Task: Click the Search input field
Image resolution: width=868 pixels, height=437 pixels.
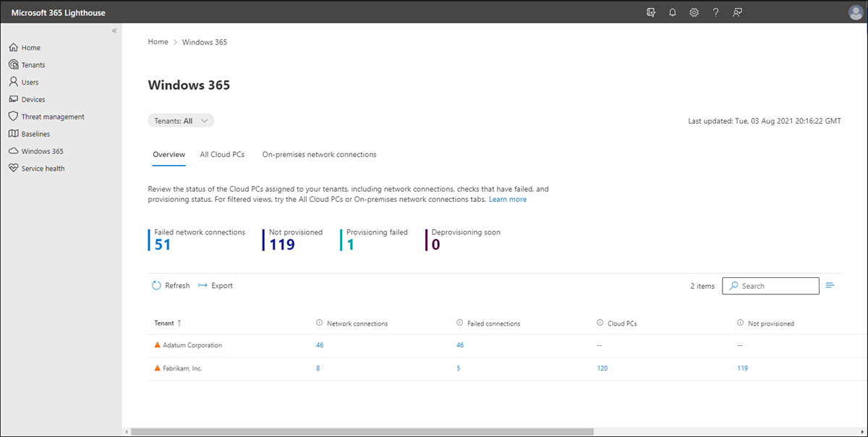Action: 770,286
